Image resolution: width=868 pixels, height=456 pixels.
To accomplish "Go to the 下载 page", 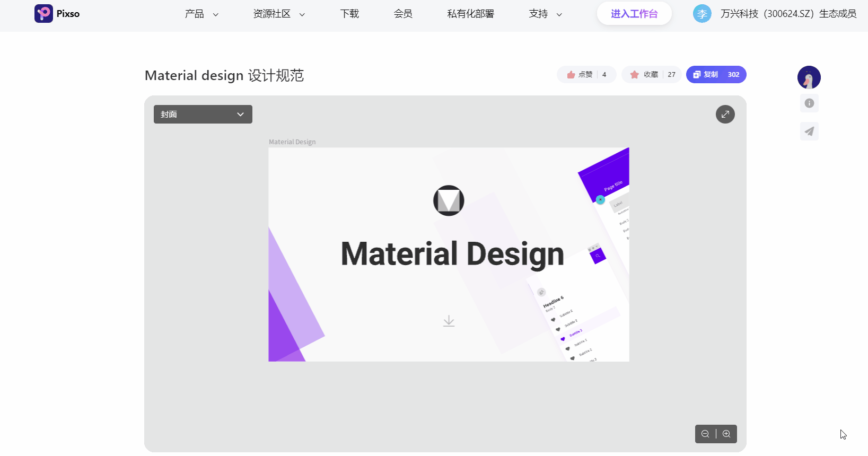I will [x=349, y=14].
